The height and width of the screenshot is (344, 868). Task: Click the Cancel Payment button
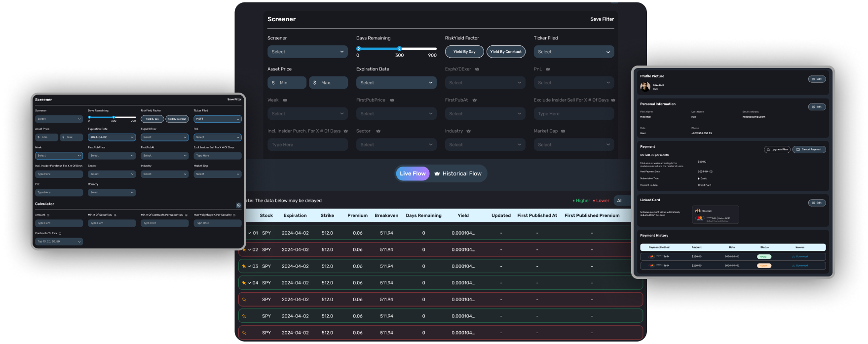click(809, 149)
